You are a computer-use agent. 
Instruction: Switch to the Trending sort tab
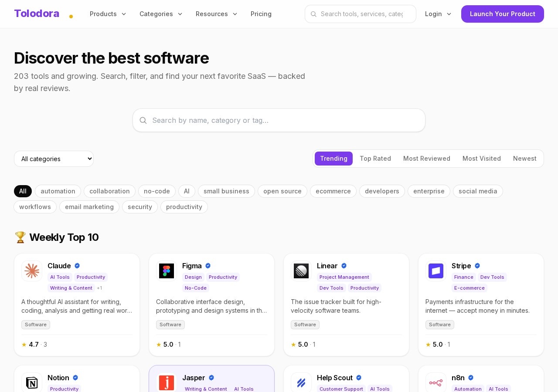(333, 159)
